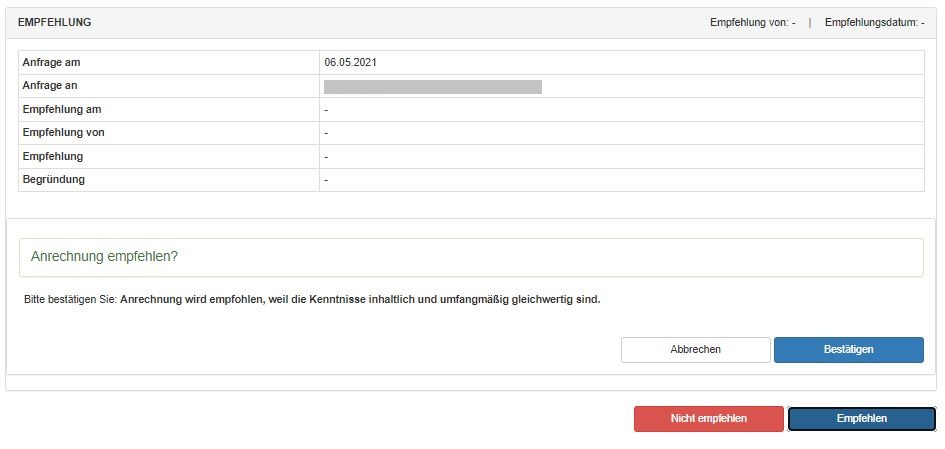Click the Abbrechen button
945x449 pixels.
(x=695, y=350)
